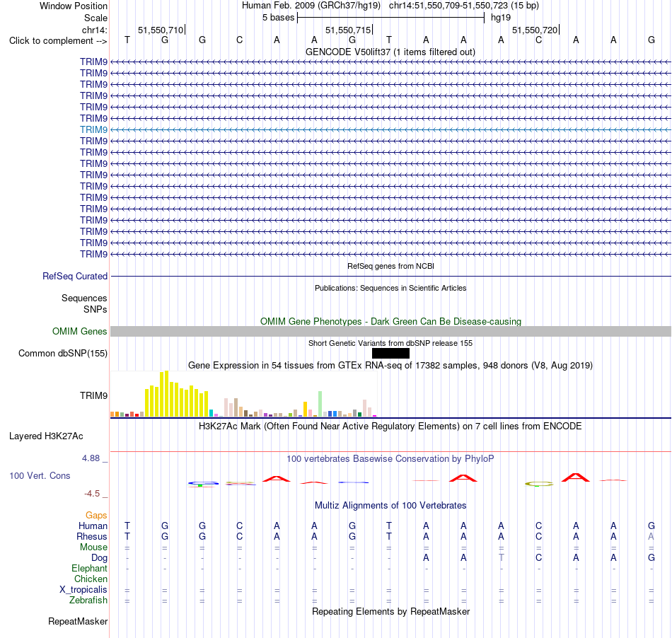Open the GENCODE V50lift37 track title
Viewport: 672px width, 638px height.
click(390, 52)
